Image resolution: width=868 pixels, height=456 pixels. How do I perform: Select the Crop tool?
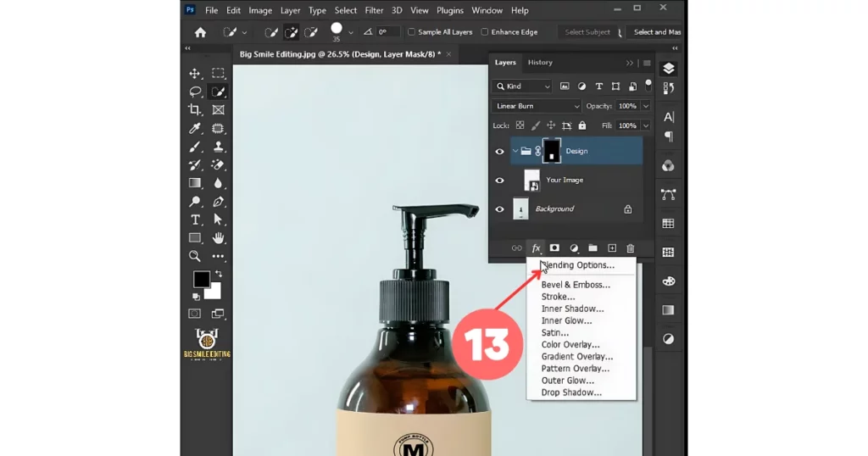pos(194,109)
